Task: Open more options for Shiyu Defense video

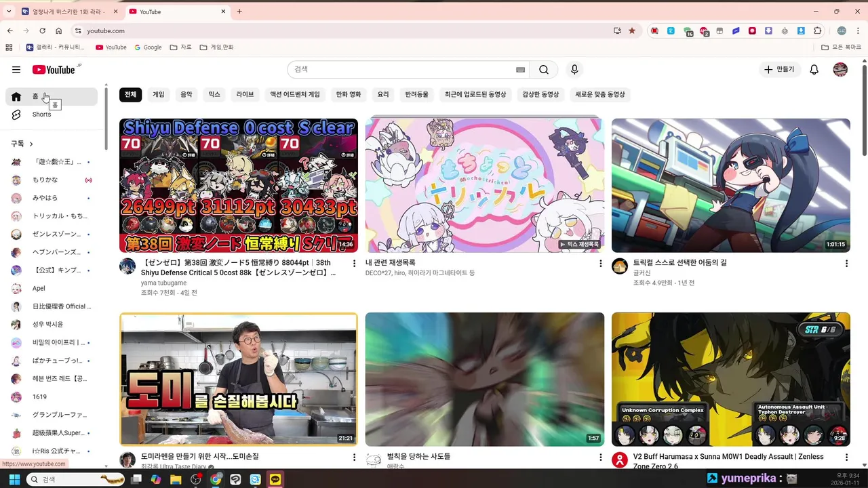Action: pyautogui.click(x=354, y=263)
